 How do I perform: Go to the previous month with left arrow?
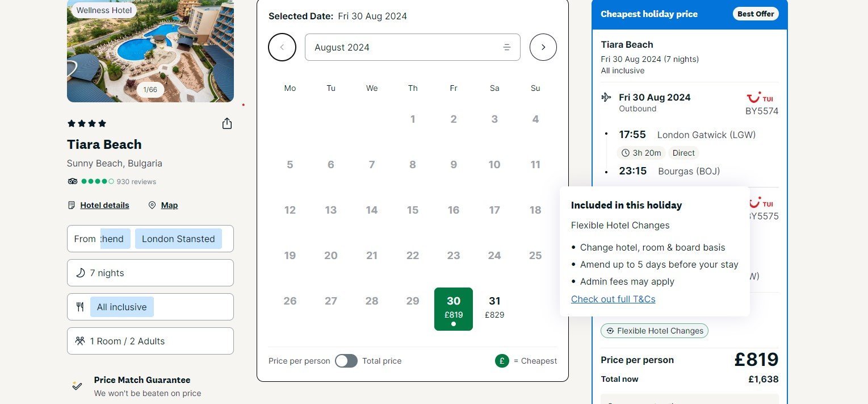click(x=282, y=47)
